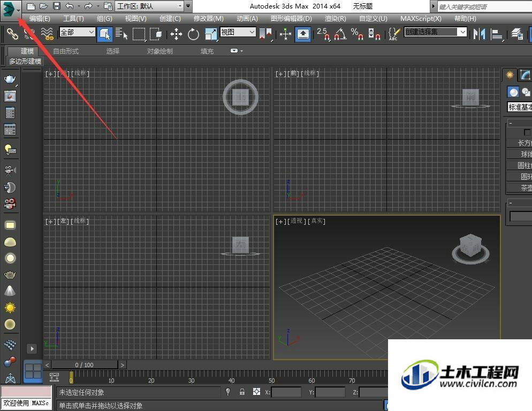The height and width of the screenshot is (411, 532).
Task: Open the project folder icon beside Redo
Action: click(x=108, y=6)
